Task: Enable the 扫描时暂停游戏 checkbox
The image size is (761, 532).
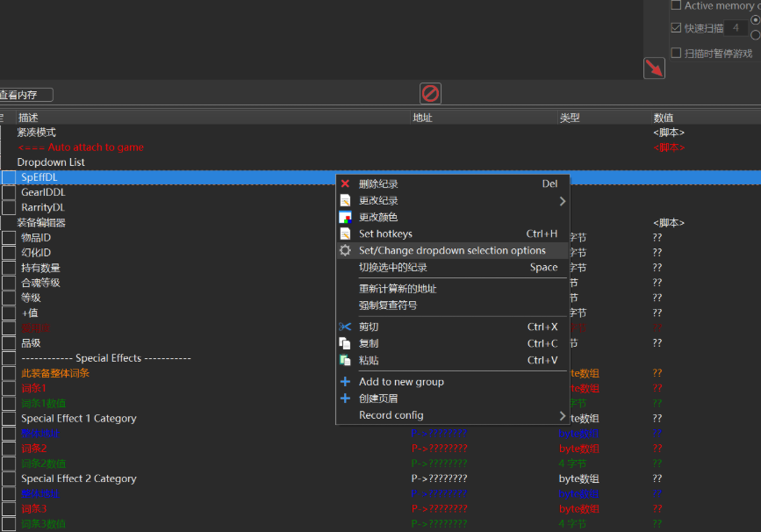Action: click(x=676, y=53)
